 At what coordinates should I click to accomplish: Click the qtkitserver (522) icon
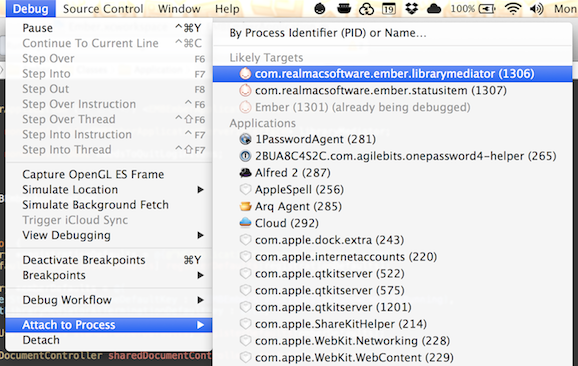245,273
